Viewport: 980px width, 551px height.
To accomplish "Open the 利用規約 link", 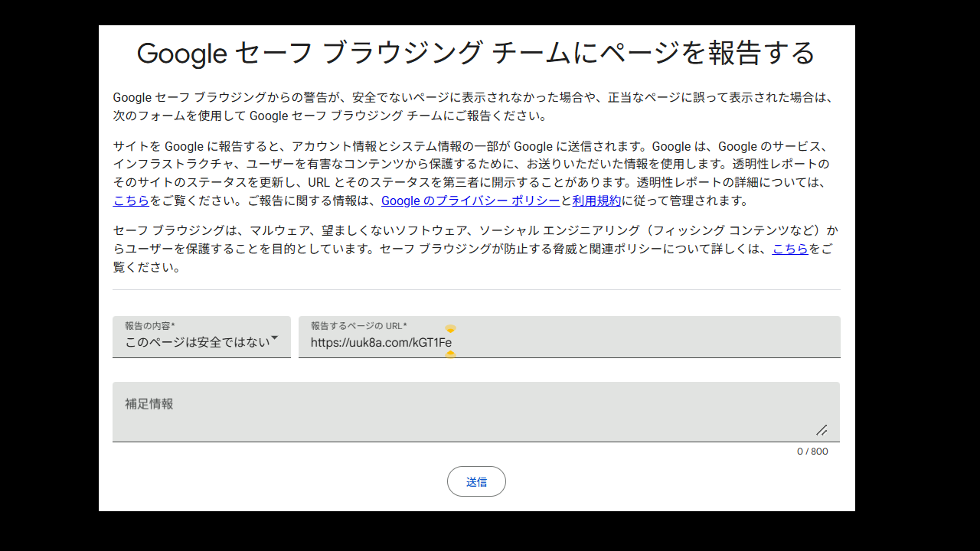I will tap(596, 201).
